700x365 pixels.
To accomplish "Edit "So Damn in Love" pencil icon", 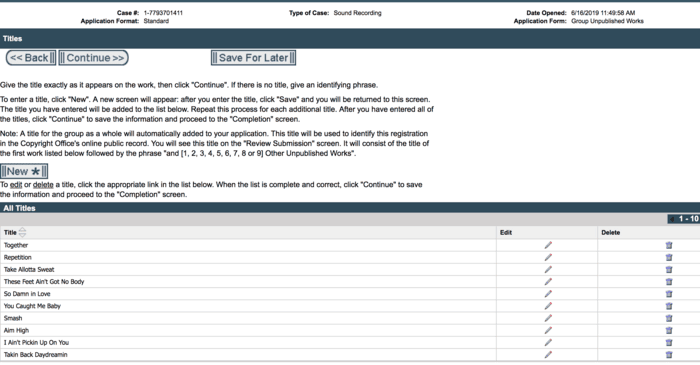I will [x=548, y=294].
